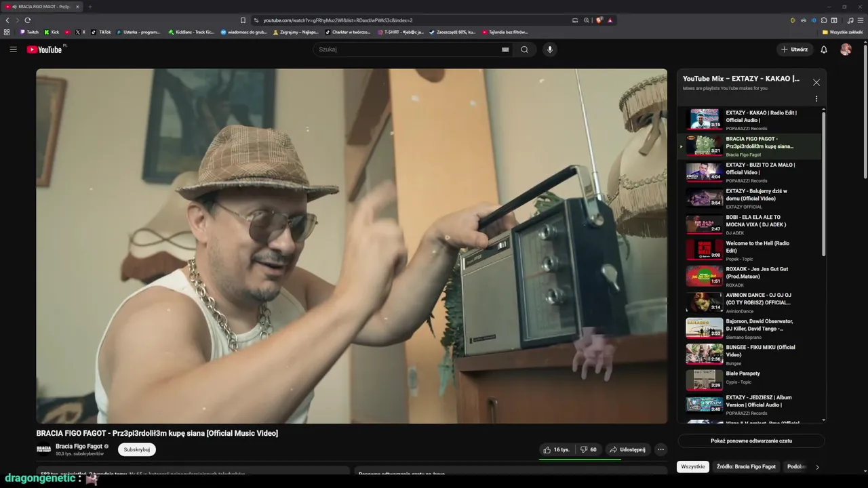The height and width of the screenshot is (488, 868).
Task: Click the magnifier search button
Action: [x=524, y=49]
